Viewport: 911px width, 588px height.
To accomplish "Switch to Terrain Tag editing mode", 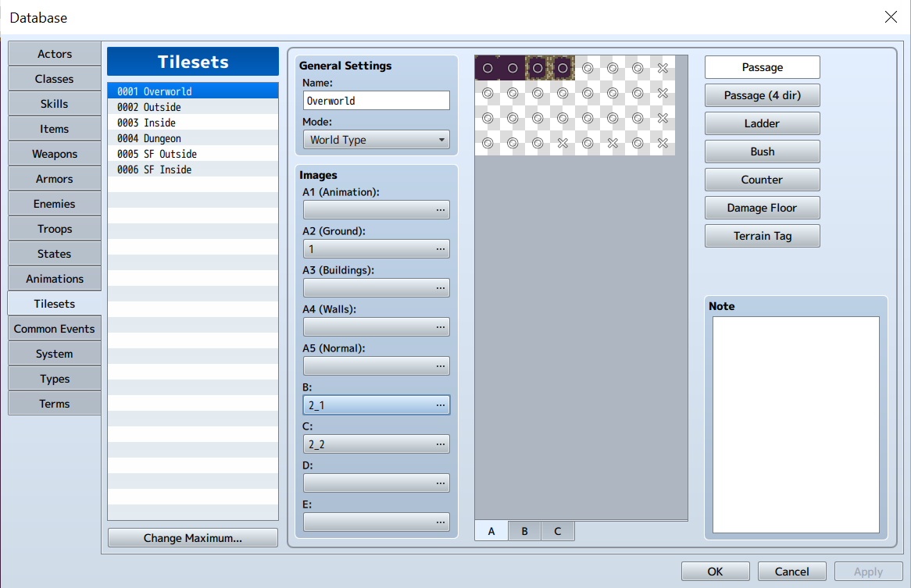I will click(762, 235).
